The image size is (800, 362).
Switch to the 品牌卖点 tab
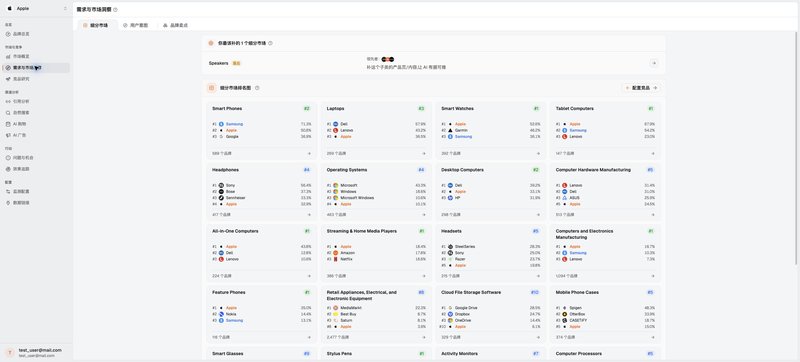176,25
